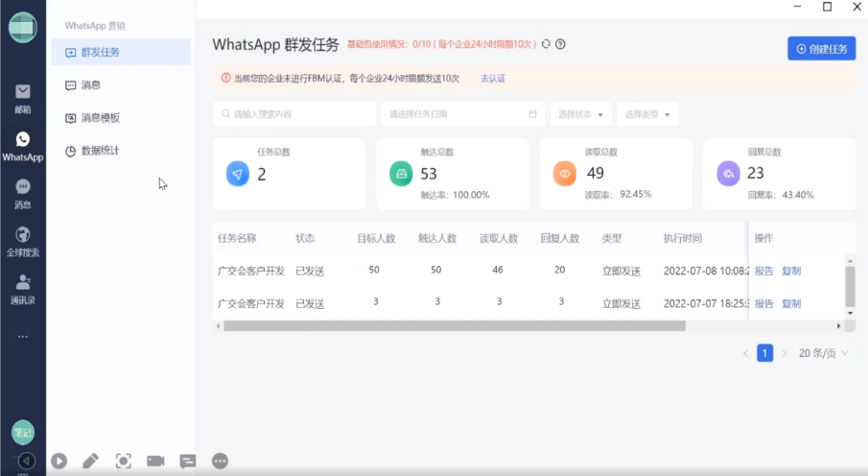Click the 已发送 status in first row
Viewport: 868px width, 476px height.
[310, 271]
